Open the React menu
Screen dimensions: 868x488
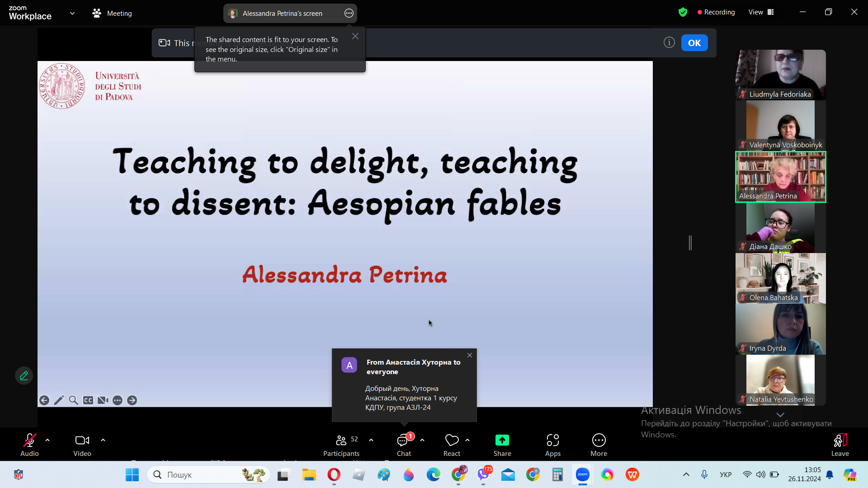452,445
